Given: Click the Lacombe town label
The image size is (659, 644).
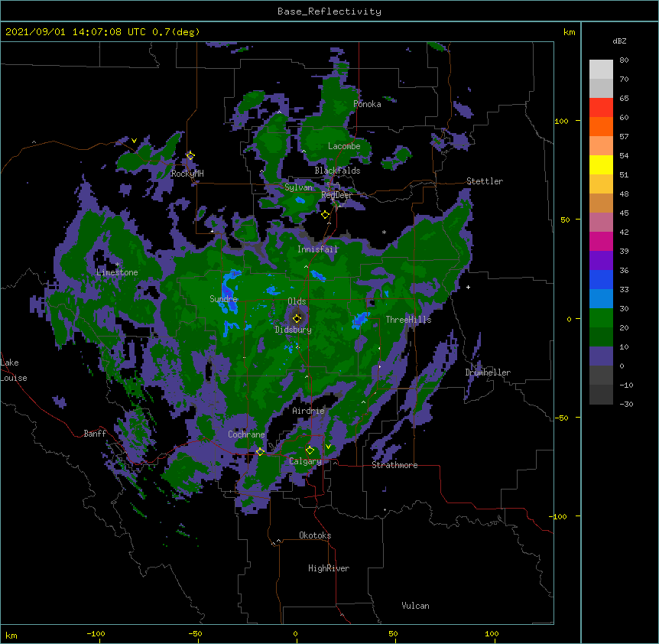Looking at the screenshot, I should click(x=344, y=146).
